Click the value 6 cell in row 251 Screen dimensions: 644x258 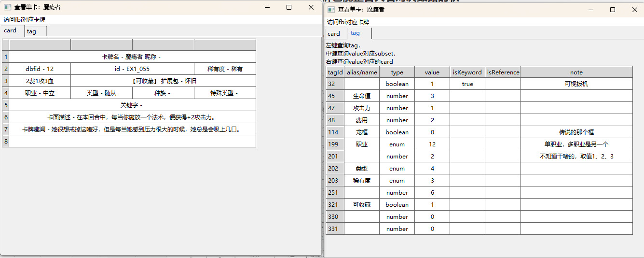[432, 193]
